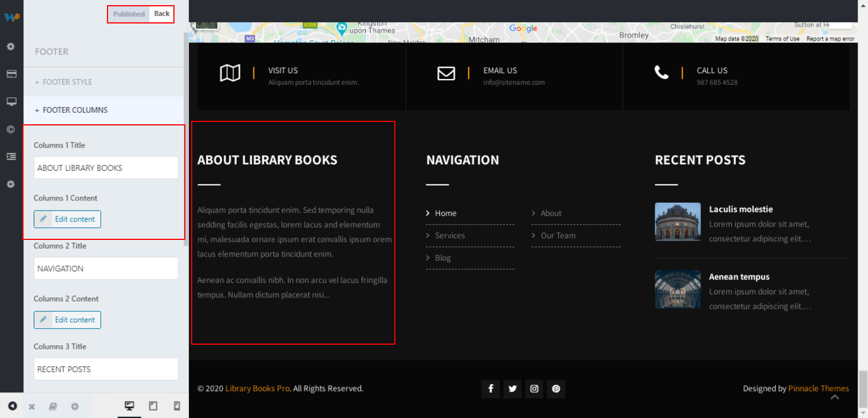
Task: Click the indented list icon in the sidebar
Action: (x=11, y=156)
